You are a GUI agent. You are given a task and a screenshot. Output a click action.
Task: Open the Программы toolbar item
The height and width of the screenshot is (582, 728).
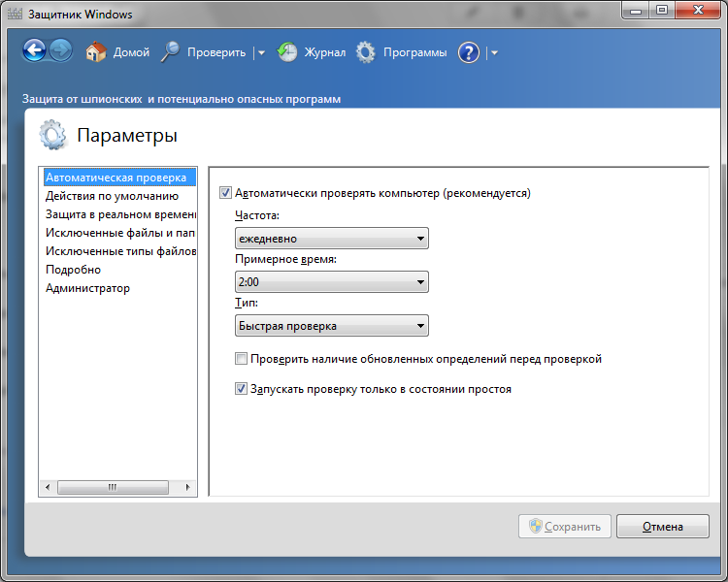click(415, 52)
